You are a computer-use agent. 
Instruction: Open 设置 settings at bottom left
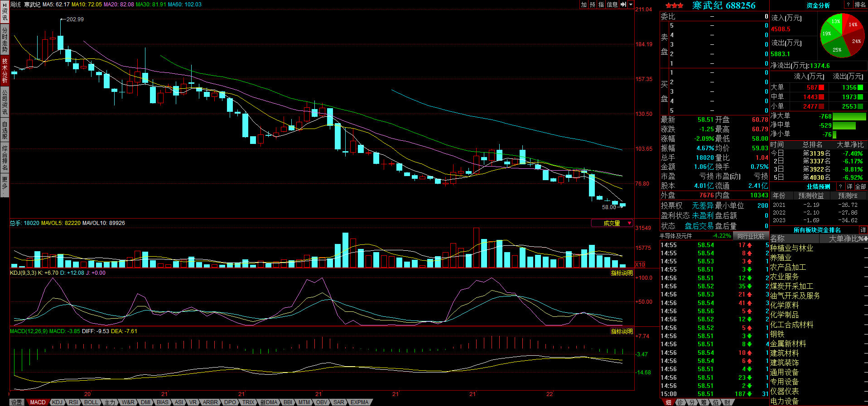click(17, 402)
